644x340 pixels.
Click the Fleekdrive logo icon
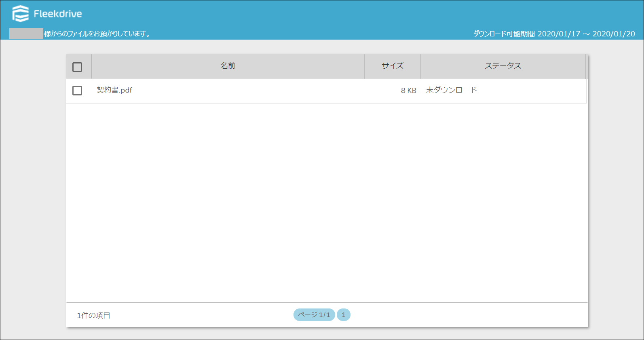20,13
